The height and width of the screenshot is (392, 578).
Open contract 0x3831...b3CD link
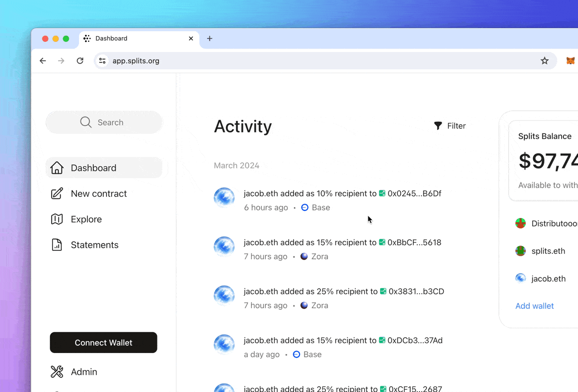[x=416, y=291]
